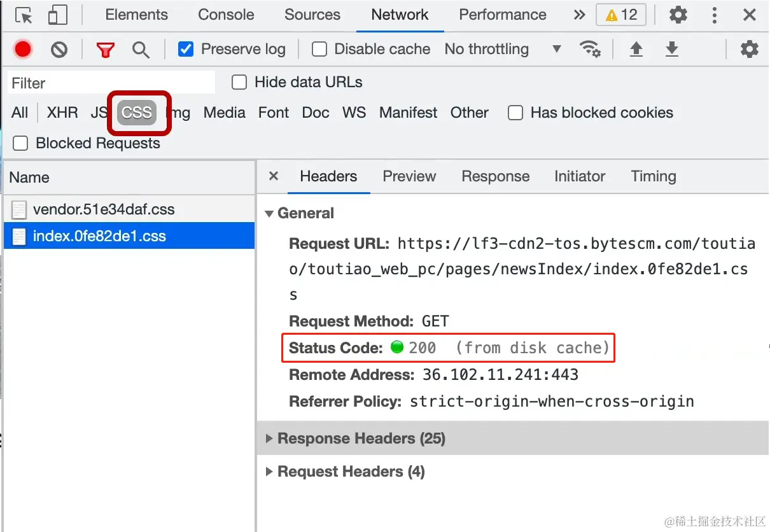Viewport: 770px width, 532px height.
Task: Select vendor.51e34daf.css request row
Action: pyautogui.click(x=129, y=209)
